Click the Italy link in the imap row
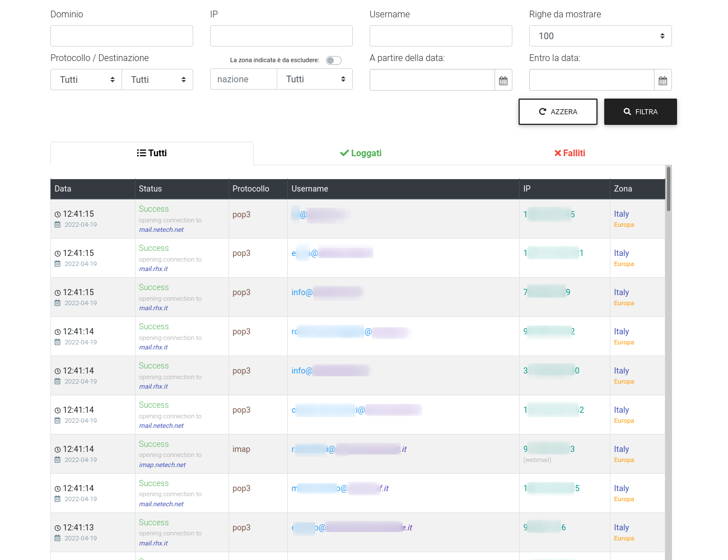 coord(622,449)
